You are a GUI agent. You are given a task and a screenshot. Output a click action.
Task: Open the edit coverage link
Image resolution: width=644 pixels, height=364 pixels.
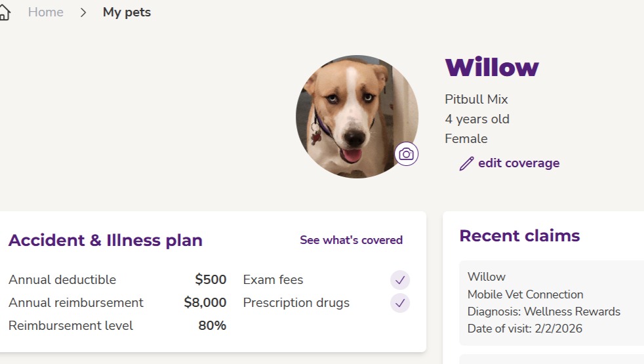click(519, 163)
